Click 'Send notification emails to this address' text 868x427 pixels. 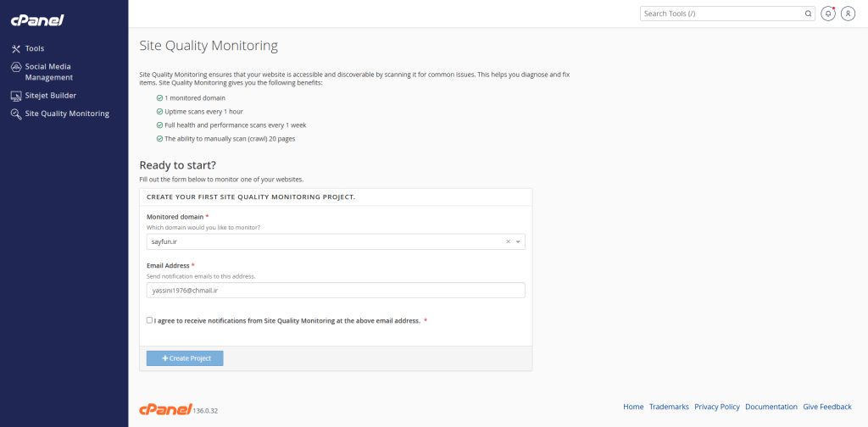click(x=201, y=276)
